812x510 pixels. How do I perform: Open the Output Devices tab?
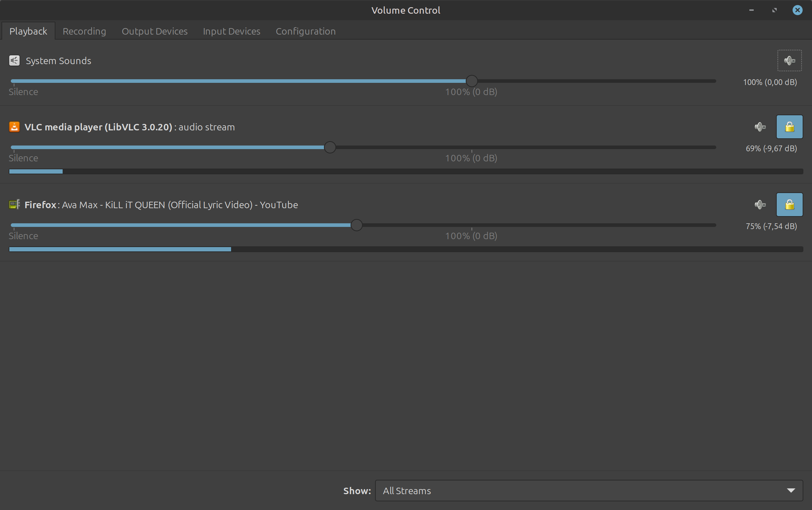click(x=154, y=31)
